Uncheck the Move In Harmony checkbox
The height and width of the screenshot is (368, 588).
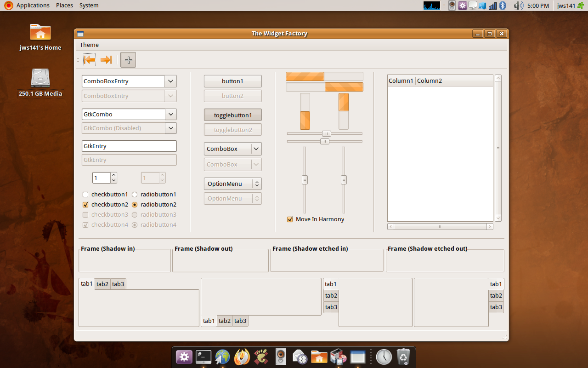point(290,219)
